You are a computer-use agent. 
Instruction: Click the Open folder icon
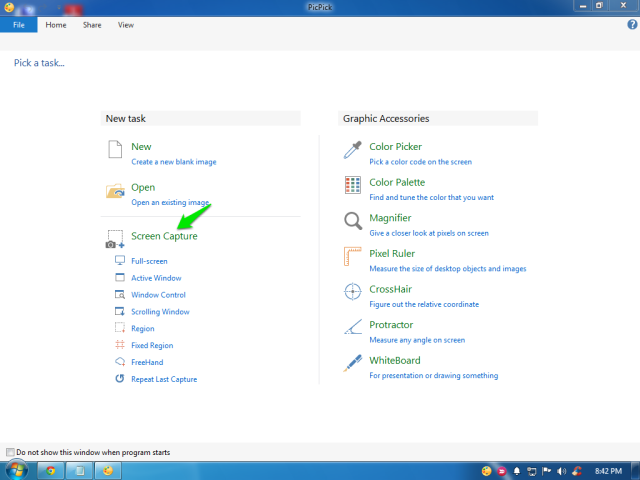(115, 191)
